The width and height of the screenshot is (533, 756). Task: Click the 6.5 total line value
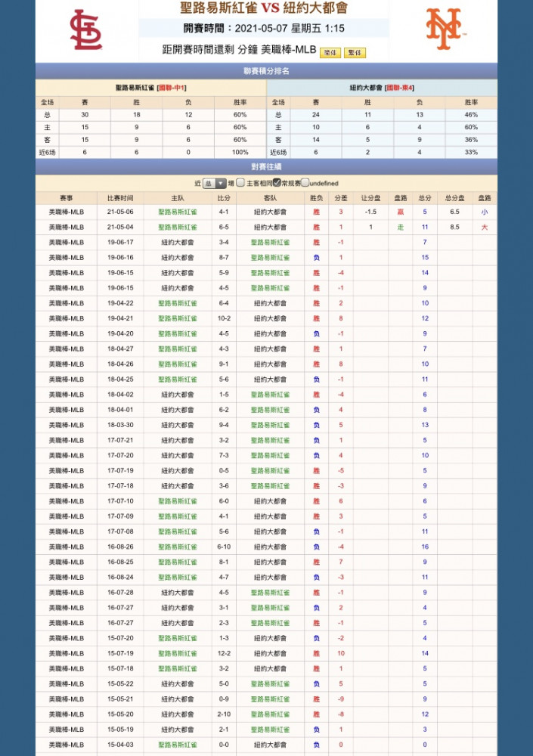coord(455,212)
